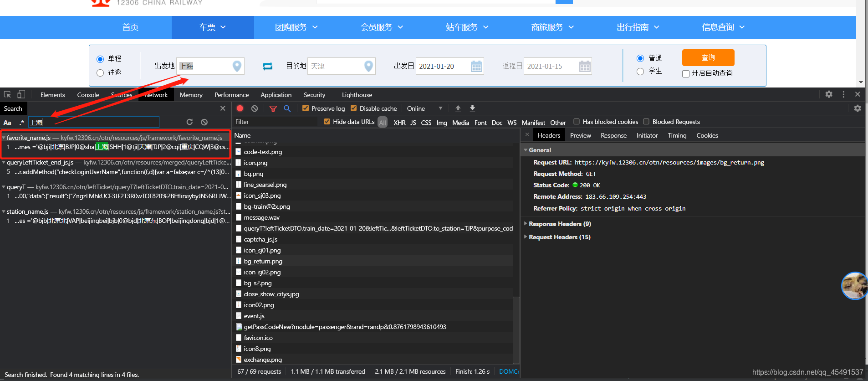Toggle Hide data URLs checkbox
The image size is (868, 381).
327,122
